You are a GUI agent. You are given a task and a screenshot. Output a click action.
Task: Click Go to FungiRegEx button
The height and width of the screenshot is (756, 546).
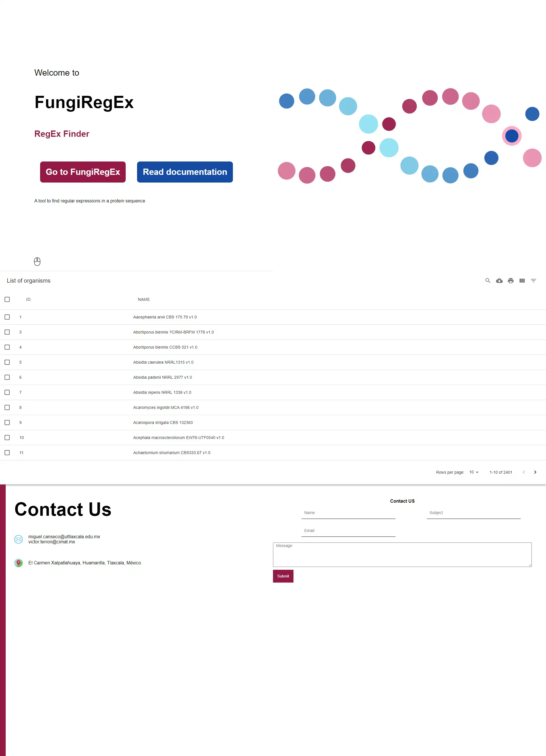click(x=83, y=171)
